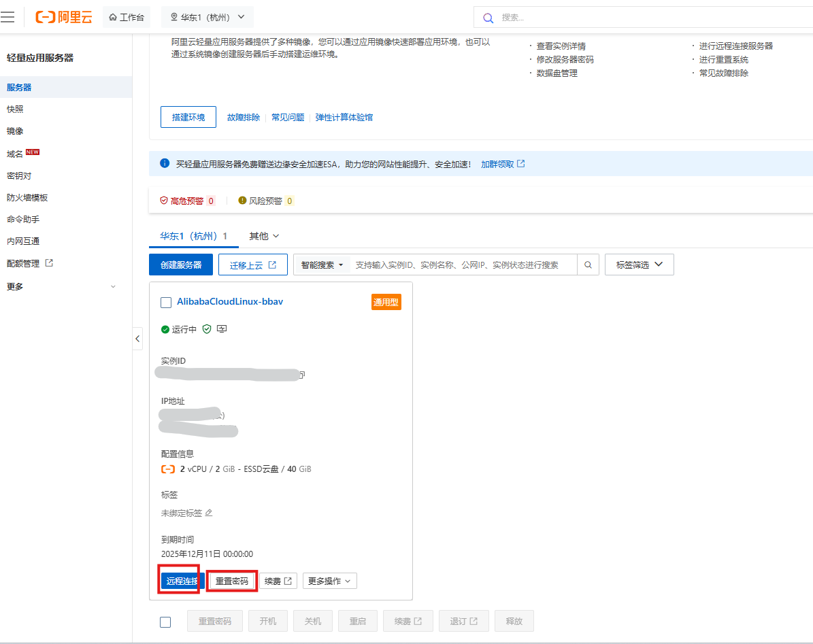The image size is (813, 644).
Task: Click the instance search magnifier button
Action: [x=588, y=265]
